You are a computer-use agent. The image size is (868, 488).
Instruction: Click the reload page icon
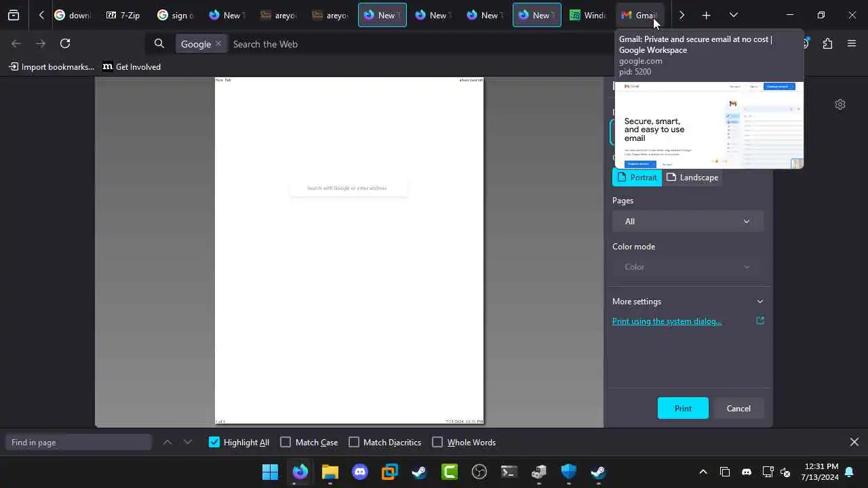click(65, 43)
